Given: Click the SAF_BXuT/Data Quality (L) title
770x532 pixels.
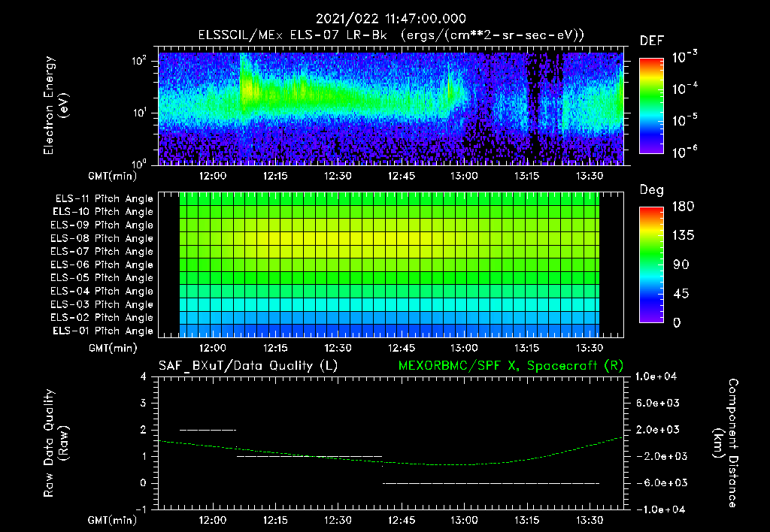Looking at the screenshot, I should click(x=248, y=366).
